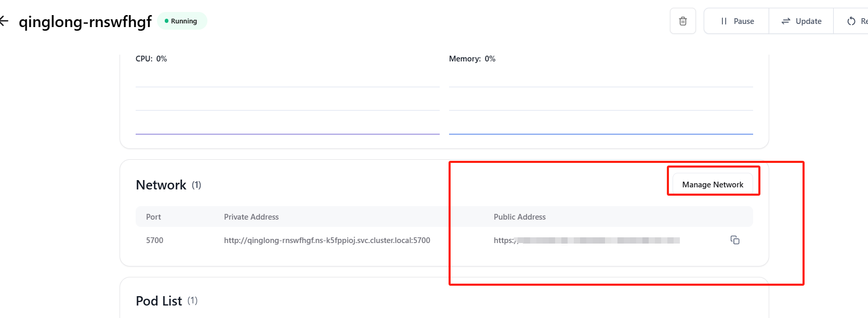Click the Port column header
The image size is (868, 318).
pos(153,217)
